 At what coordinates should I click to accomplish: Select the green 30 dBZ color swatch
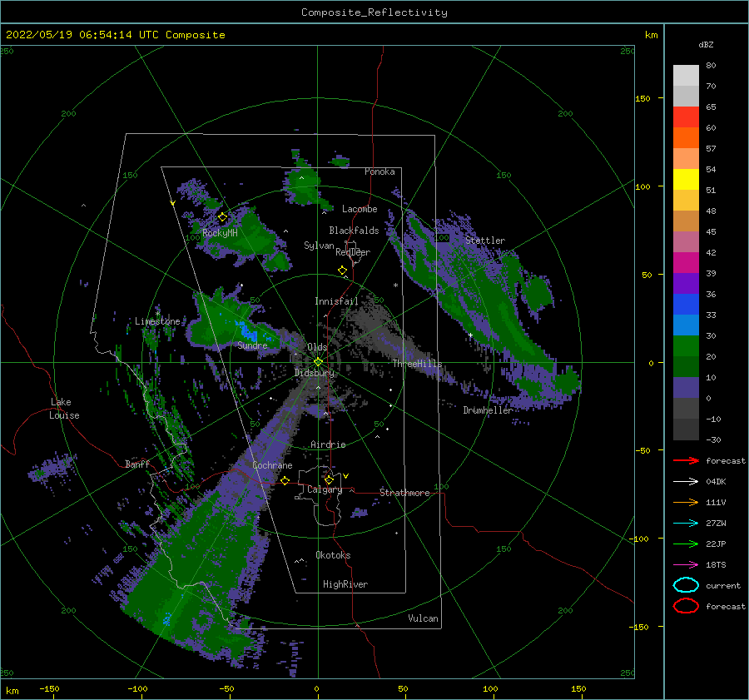coord(686,345)
